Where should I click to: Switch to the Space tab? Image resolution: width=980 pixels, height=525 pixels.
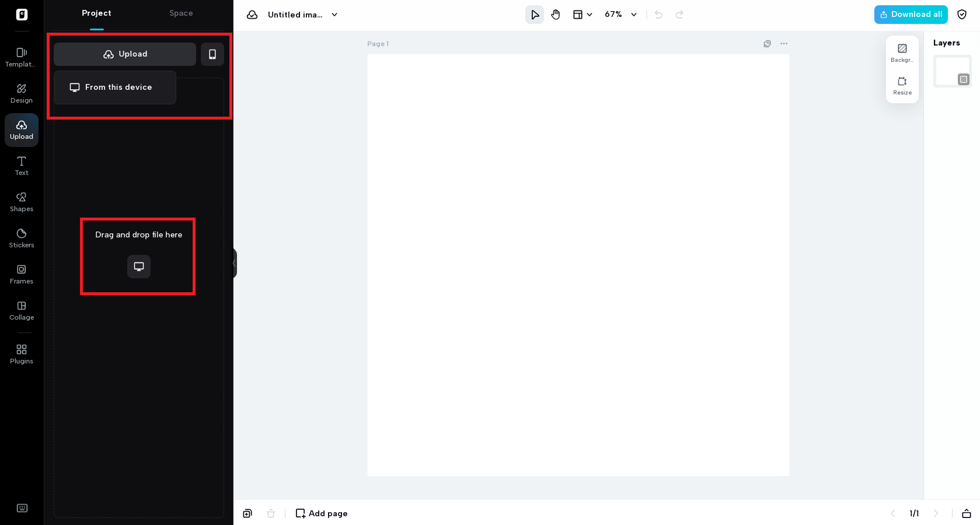[181, 13]
